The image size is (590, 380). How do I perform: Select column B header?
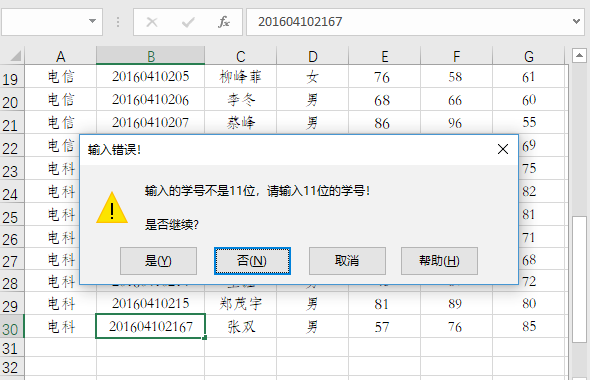(151, 56)
